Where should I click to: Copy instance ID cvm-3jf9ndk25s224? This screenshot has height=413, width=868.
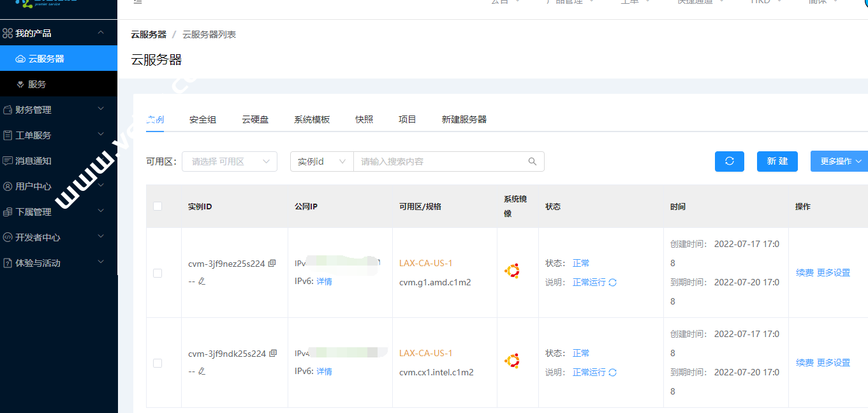point(272,354)
